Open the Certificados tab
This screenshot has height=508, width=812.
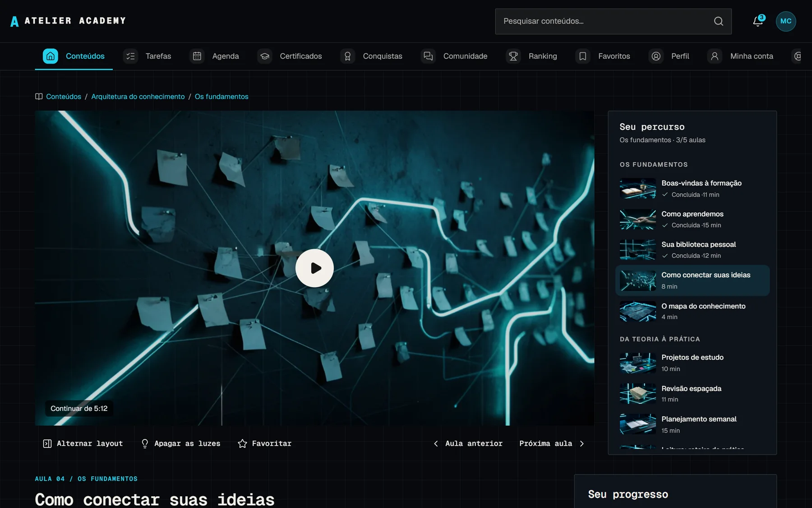pos(290,56)
